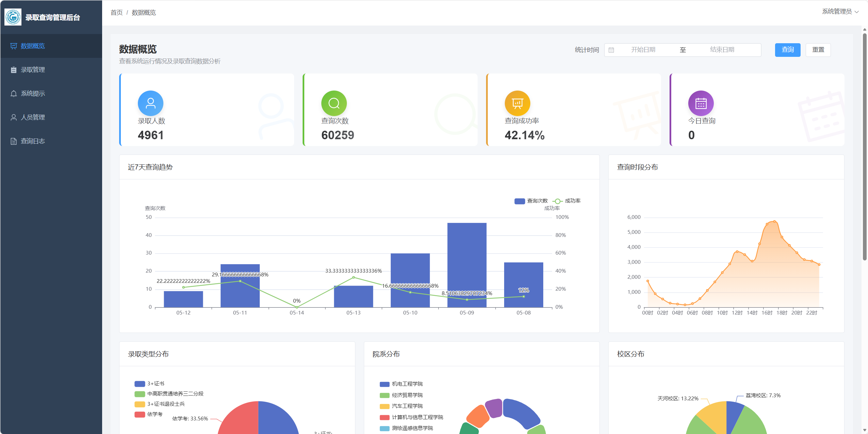Screen dimensions: 868x434
Task: Click the school logo in sidebar header
Action: [x=13, y=17]
